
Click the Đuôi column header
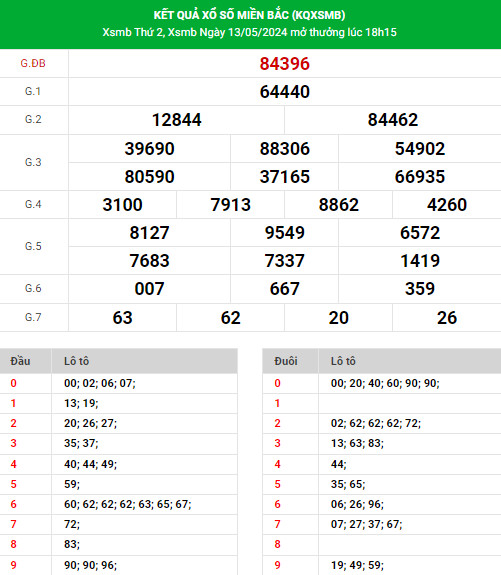coord(286,361)
